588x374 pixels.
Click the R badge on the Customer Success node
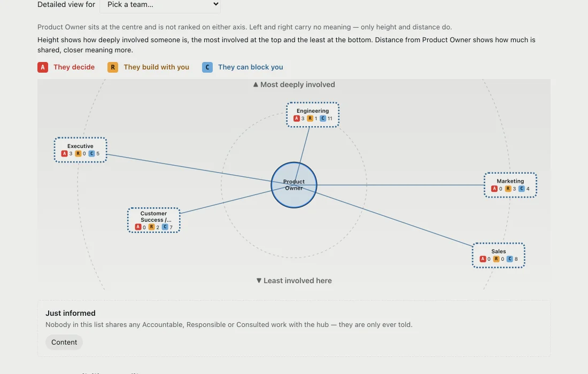click(x=151, y=227)
